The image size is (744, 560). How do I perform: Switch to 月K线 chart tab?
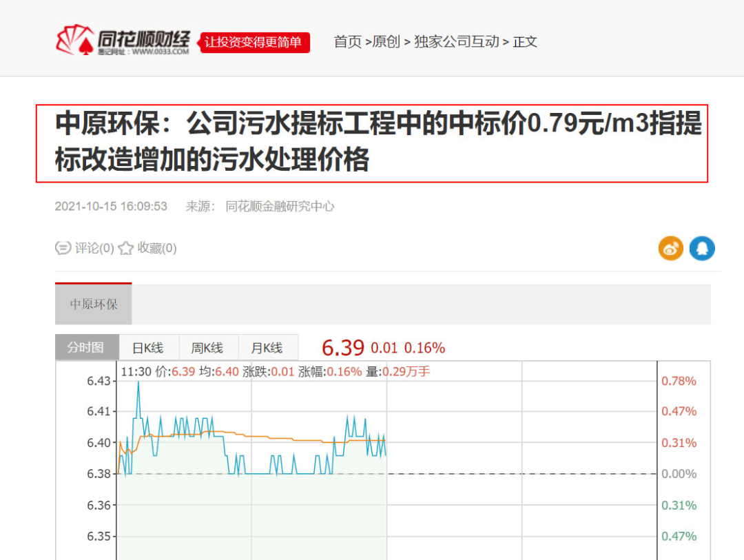[267, 348]
